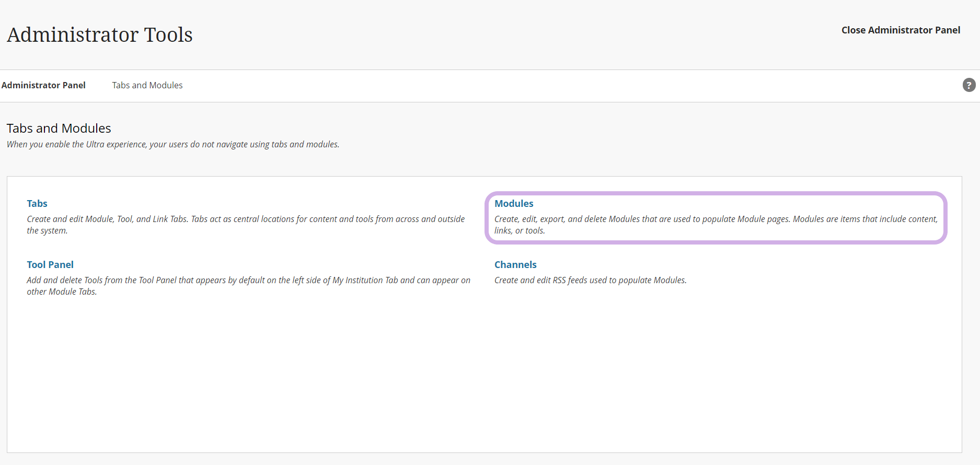Click the help question mark icon
This screenshot has height=465, width=980.
pos(969,85)
